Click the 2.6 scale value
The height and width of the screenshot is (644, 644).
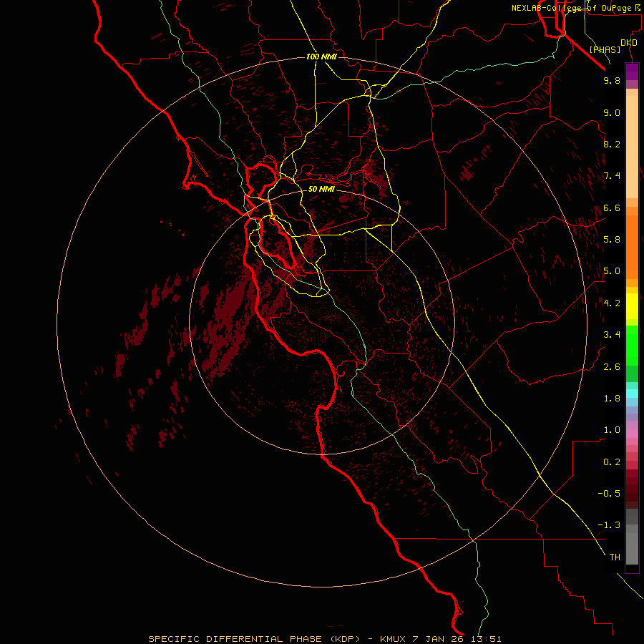[x=612, y=367]
